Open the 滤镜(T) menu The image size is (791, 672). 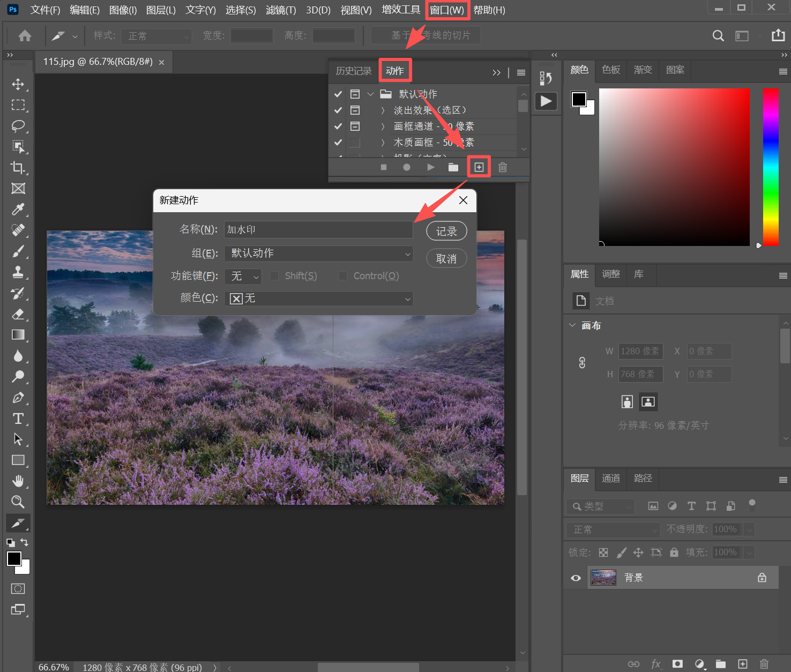281,10
